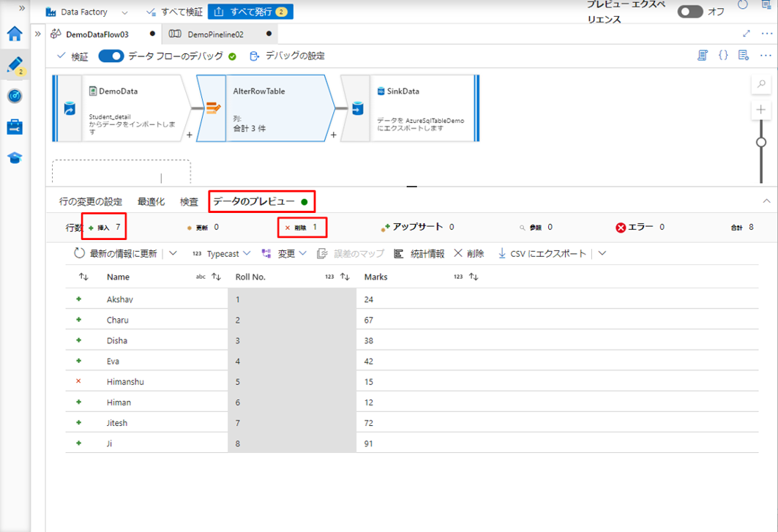Open the Typecast dropdown

pos(221,254)
